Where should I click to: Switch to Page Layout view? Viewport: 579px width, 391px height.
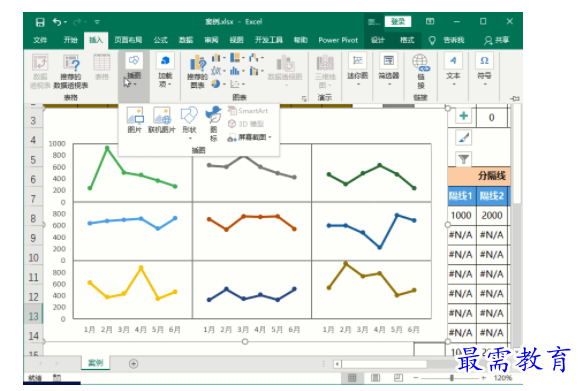pos(376,378)
